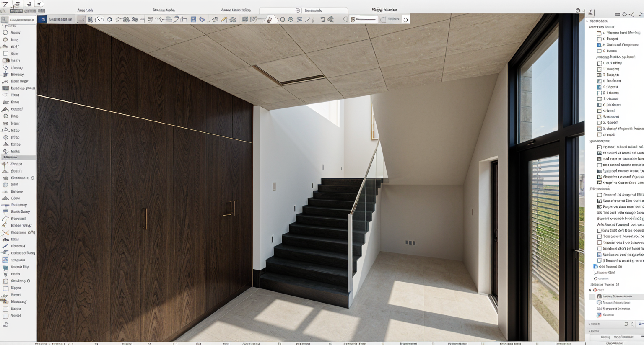
Task: Click the bottom-most icon in the left sidebar
Action: [5, 324]
